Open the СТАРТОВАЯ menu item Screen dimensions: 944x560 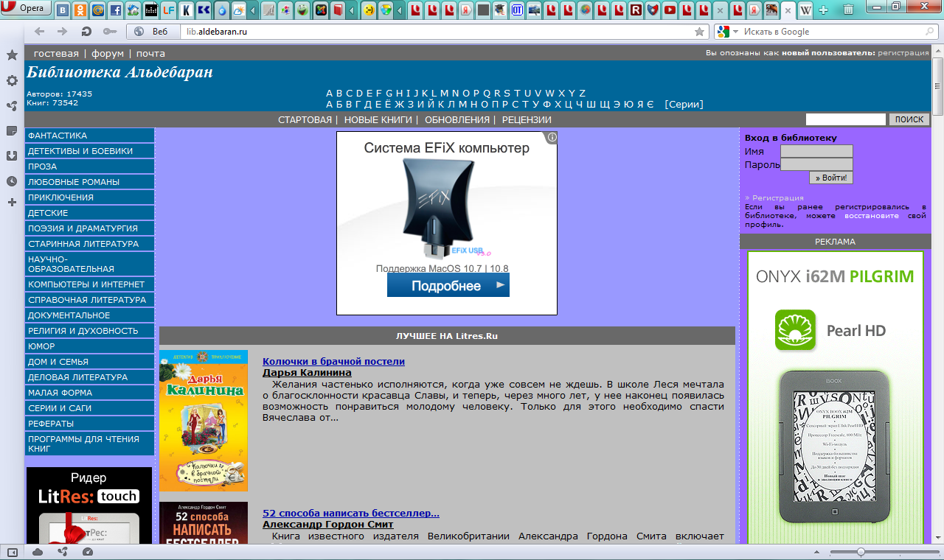pyautogui.click(x=305, y=119)
